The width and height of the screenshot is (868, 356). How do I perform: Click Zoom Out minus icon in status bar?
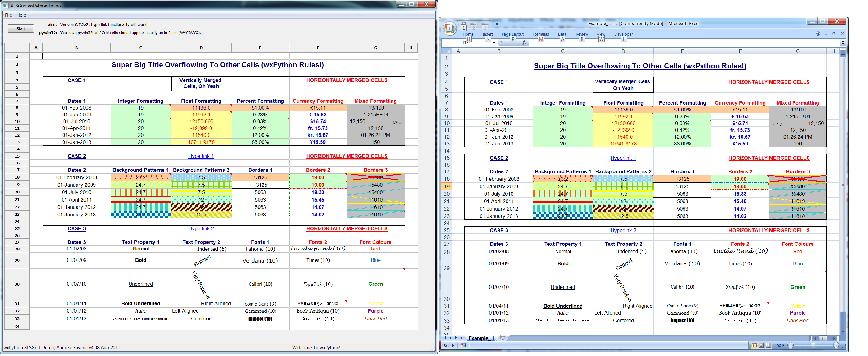tap(790, 345)
